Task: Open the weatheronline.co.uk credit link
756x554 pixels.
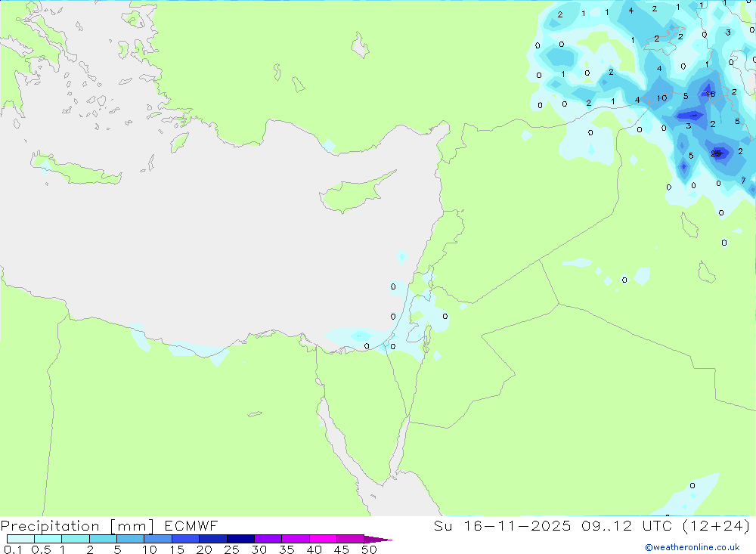Action: [692, 547]
